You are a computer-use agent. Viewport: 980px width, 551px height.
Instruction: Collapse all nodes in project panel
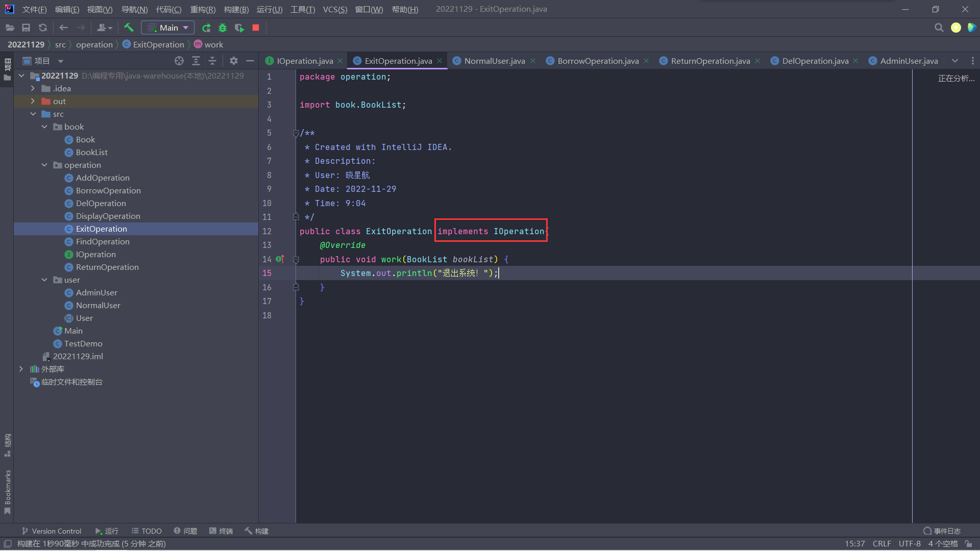pyautogui.click(x=212, y=61)
